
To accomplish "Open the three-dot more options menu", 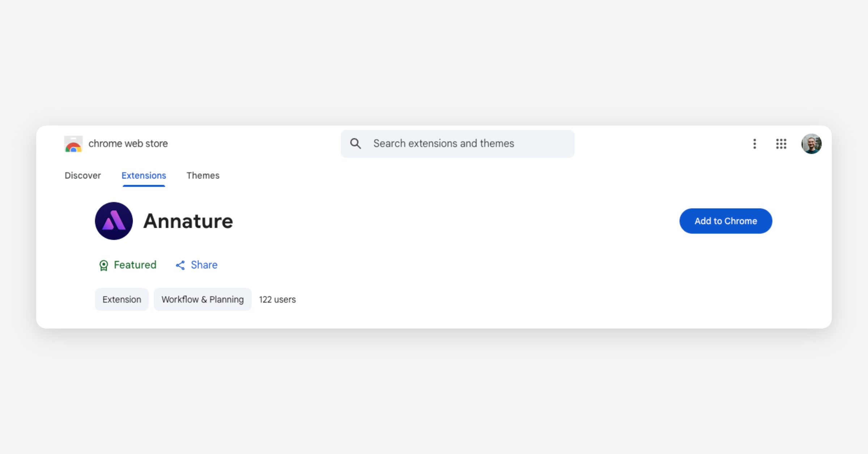I will click(x=754, y=144).
